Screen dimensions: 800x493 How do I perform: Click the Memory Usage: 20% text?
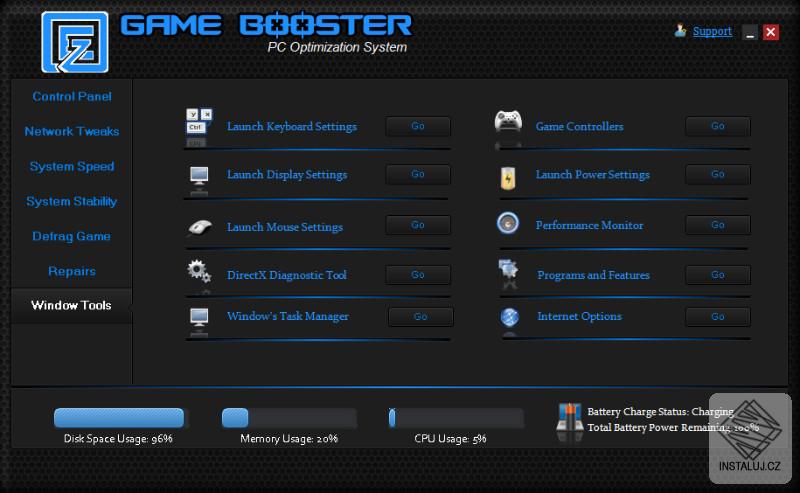click(289, 438)
